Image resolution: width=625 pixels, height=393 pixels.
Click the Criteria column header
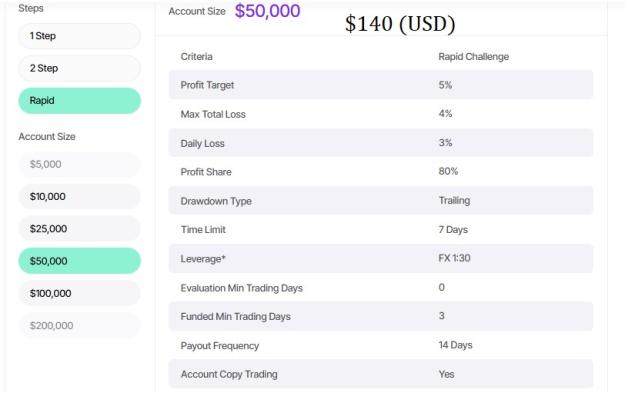[197, 57]
